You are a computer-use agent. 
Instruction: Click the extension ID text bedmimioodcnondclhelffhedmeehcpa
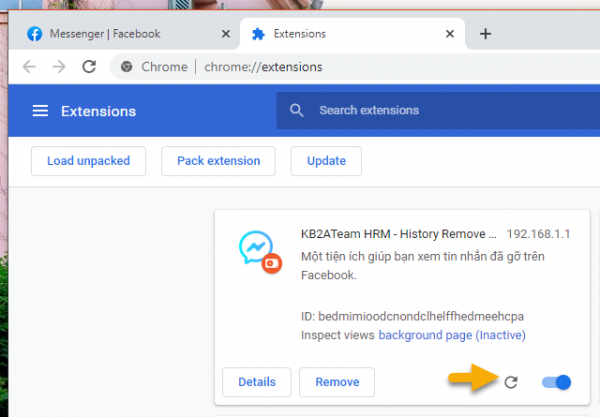[x=421, y=316]
